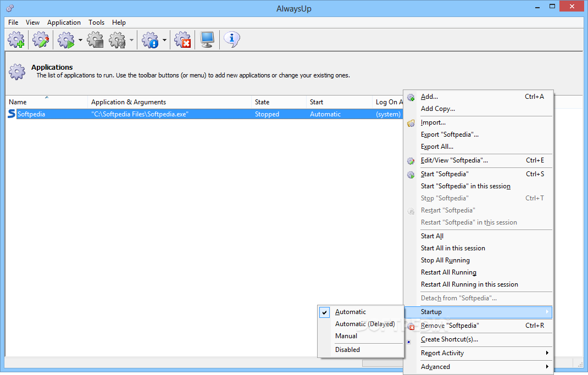Screen dimensions: 588x375
Task: Click the icon beside Start "Softpedia" entry
Action: 411,175
